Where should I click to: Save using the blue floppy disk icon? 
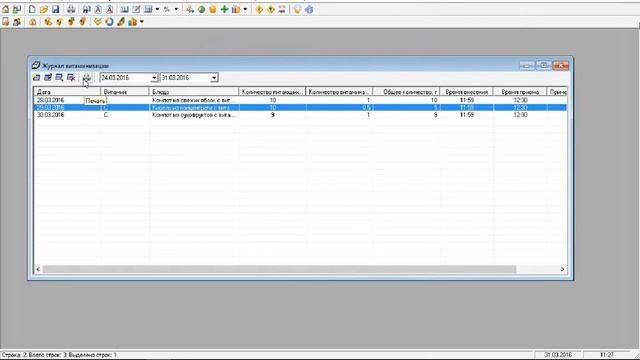pos(56,9)
